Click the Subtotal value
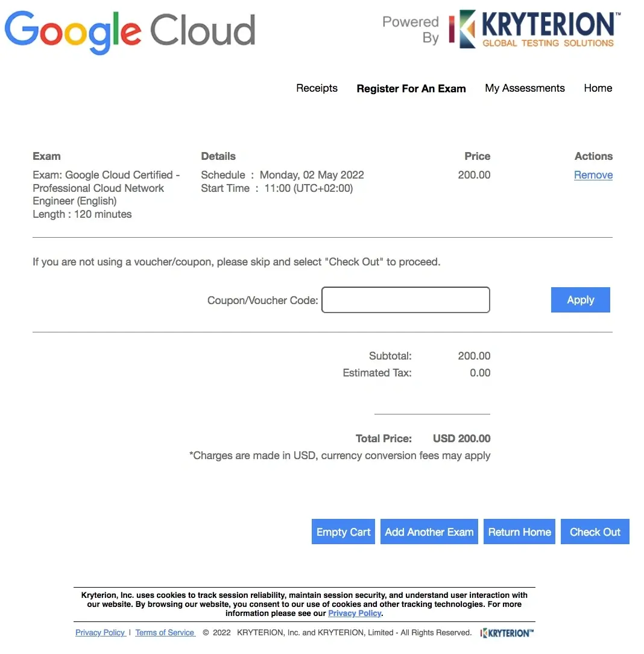644x654 pixels. (474, 356)
